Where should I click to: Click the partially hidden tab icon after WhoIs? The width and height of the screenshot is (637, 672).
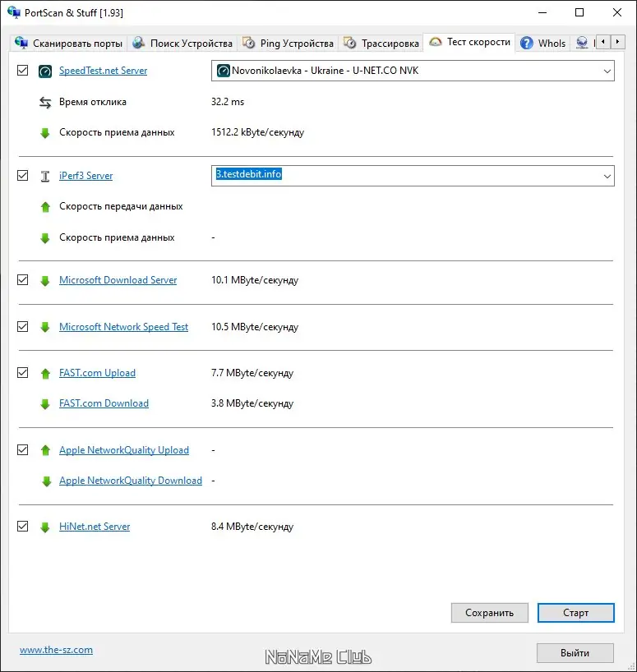point(582,43)
